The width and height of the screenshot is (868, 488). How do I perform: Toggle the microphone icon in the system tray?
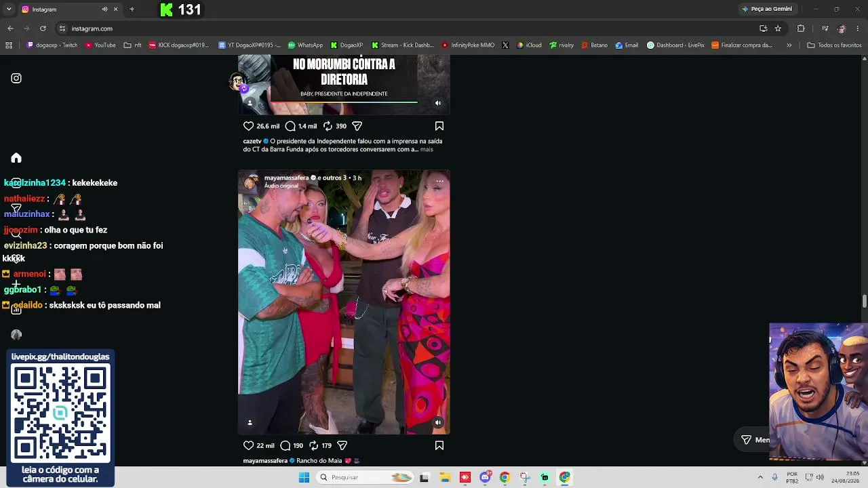(774, 477)
